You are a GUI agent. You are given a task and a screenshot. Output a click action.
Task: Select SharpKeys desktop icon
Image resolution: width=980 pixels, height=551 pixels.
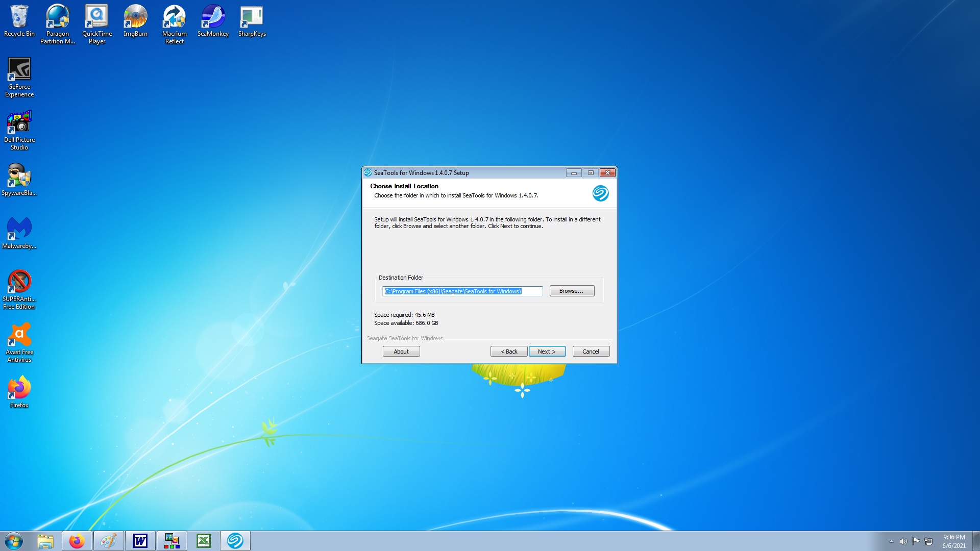point(252,20)
